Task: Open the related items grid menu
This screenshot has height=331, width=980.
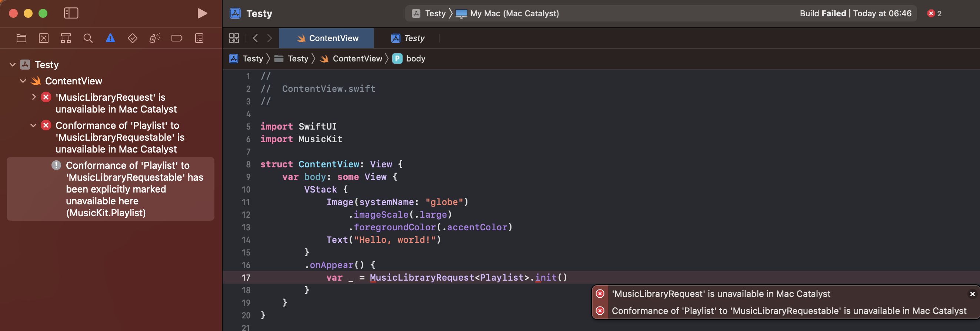Action: [x=234, y=38]
